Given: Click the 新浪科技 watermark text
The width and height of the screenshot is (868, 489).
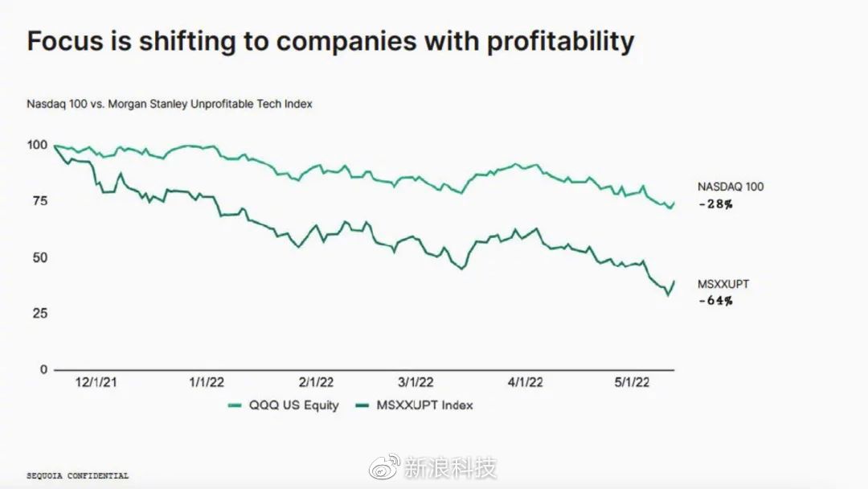Looking at the screenshot, I should coord(450,467).
